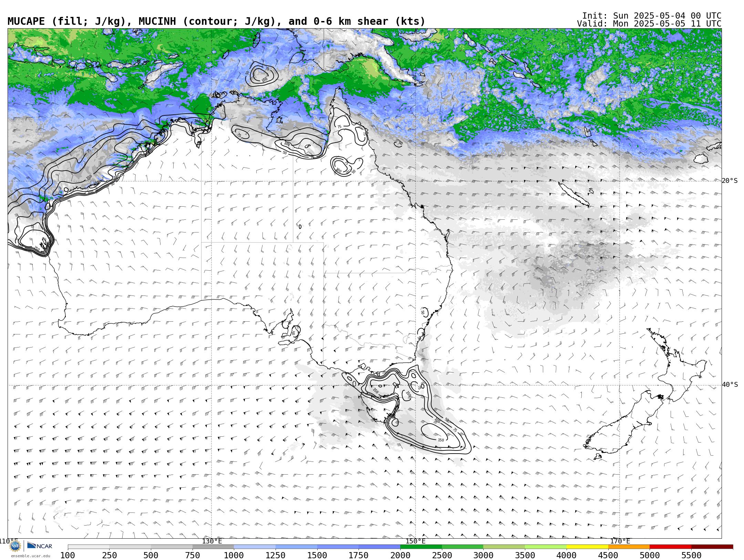Click the colorbar label 4000

pos(567,556)
